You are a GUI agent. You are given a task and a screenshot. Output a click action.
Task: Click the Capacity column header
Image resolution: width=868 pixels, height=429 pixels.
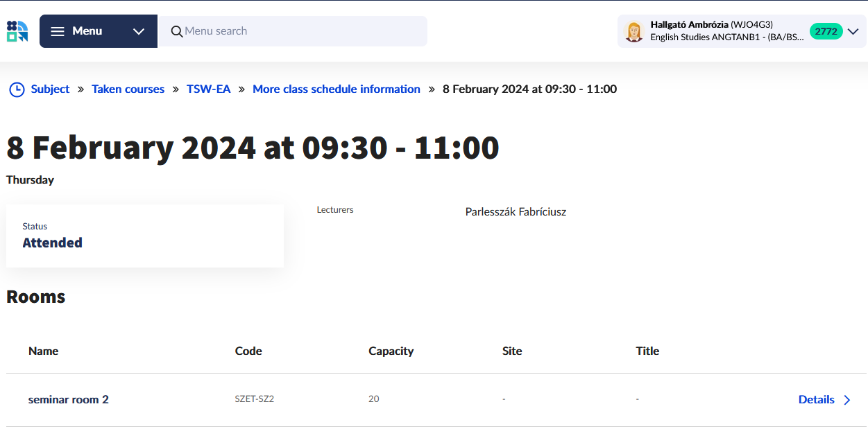point(391,351)
